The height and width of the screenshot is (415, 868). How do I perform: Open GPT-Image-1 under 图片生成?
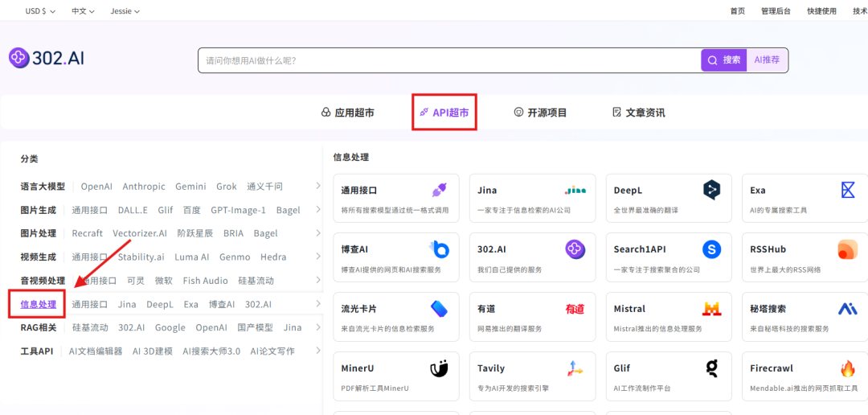tap(238, 210)
